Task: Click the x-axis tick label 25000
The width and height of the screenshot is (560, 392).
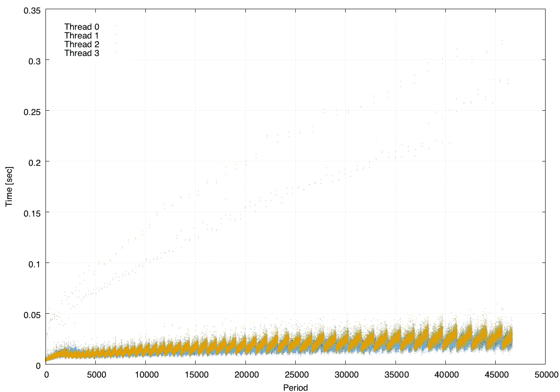Action: click(x=295, y=375)
